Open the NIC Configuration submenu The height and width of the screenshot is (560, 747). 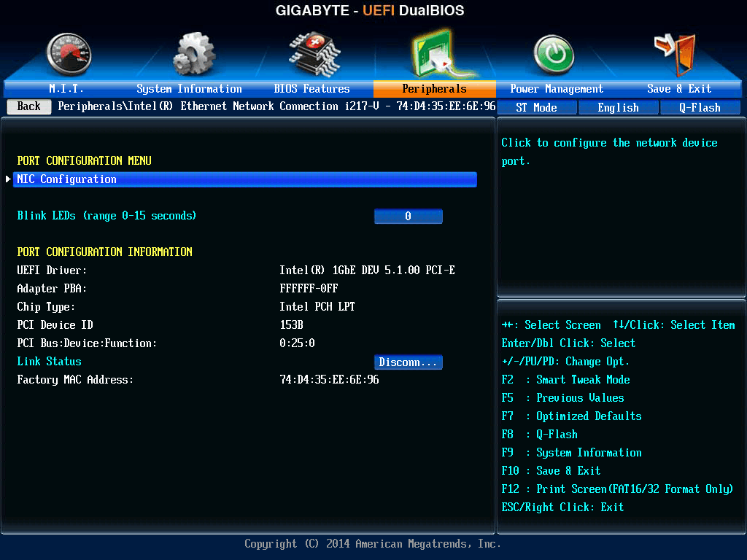(x=245, y=179)
